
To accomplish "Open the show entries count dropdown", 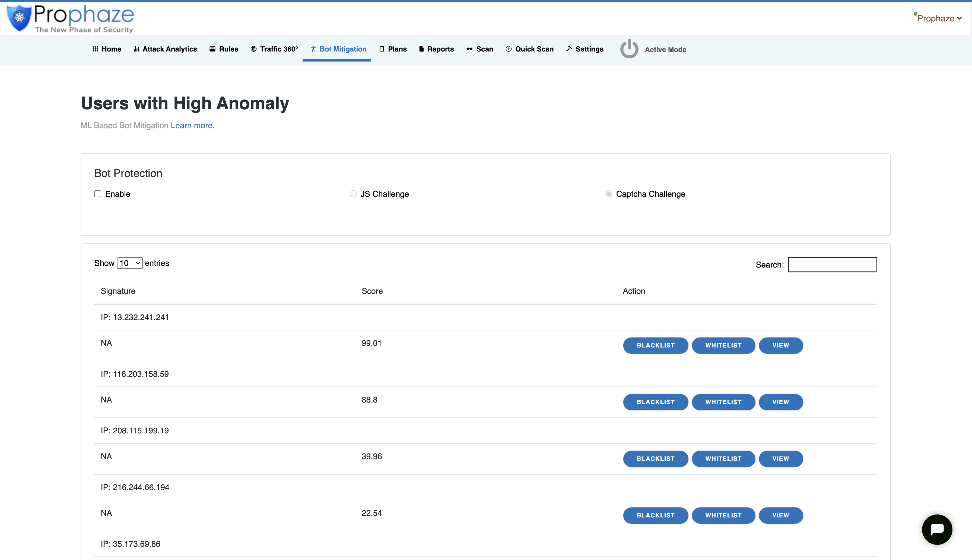I will 130,263.
